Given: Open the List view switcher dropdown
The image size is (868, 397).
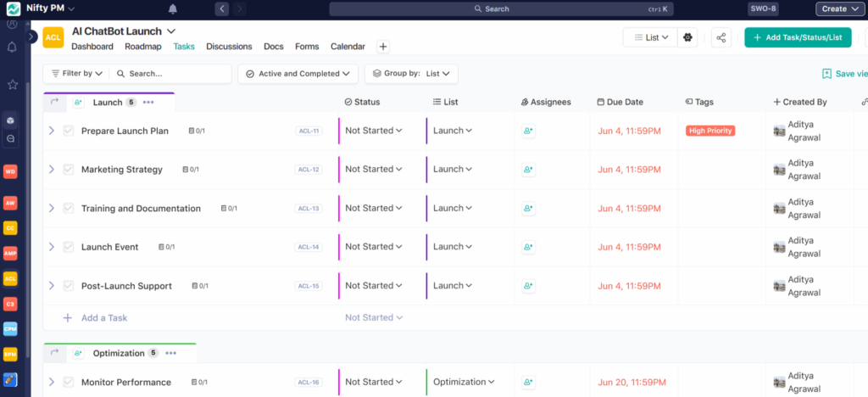Looking at the screenshot, I should click(650, 37).
